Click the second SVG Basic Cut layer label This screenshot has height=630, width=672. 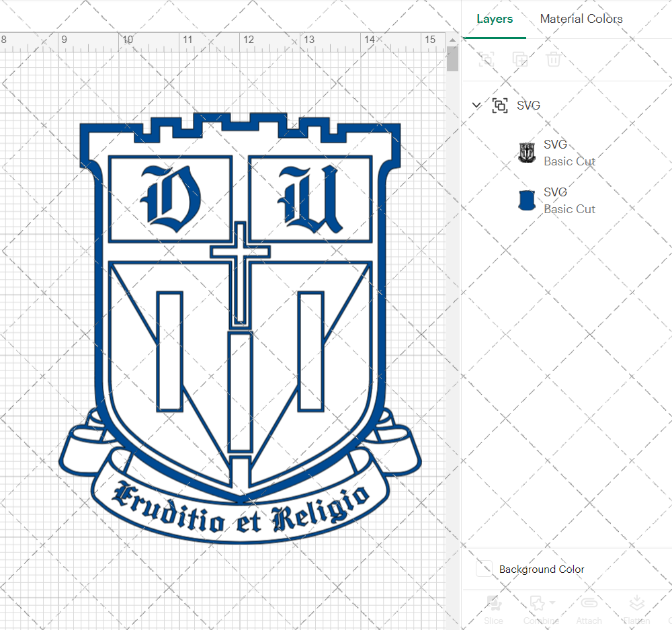click(570, 200)
